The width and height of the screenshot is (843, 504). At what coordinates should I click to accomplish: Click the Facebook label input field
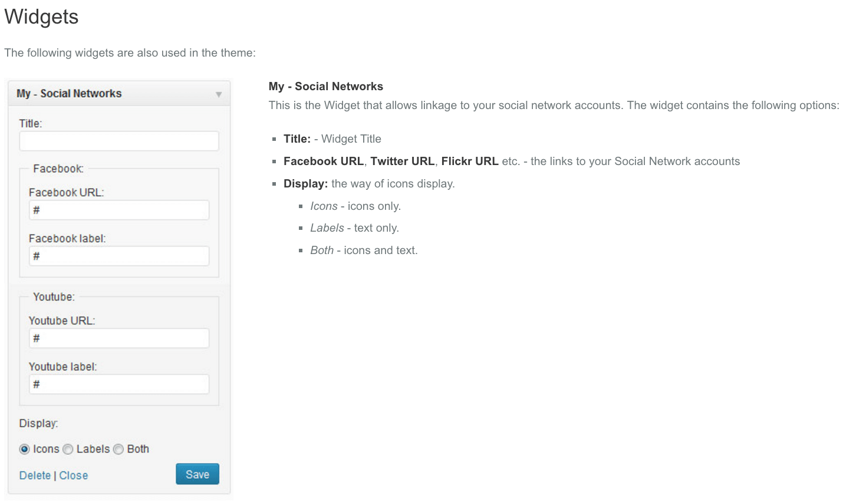[119, 256]
